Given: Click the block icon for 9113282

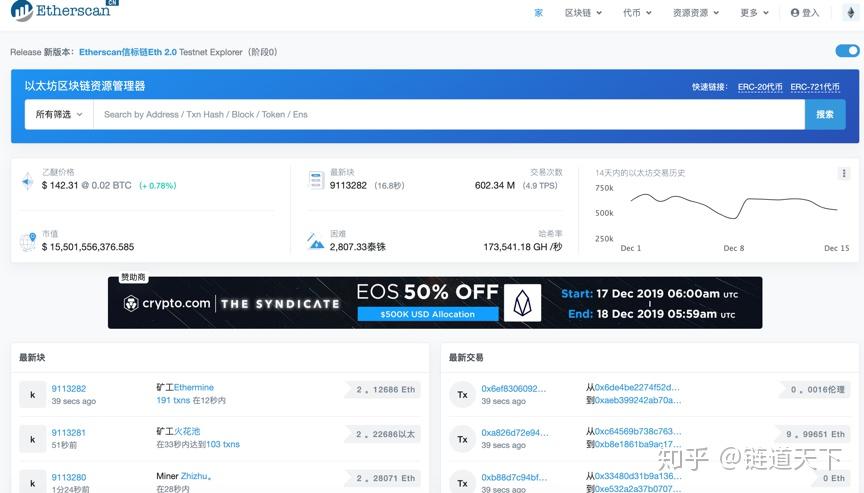Looking at the screenshot, I should pyautogui.click(x=33, y=394).
